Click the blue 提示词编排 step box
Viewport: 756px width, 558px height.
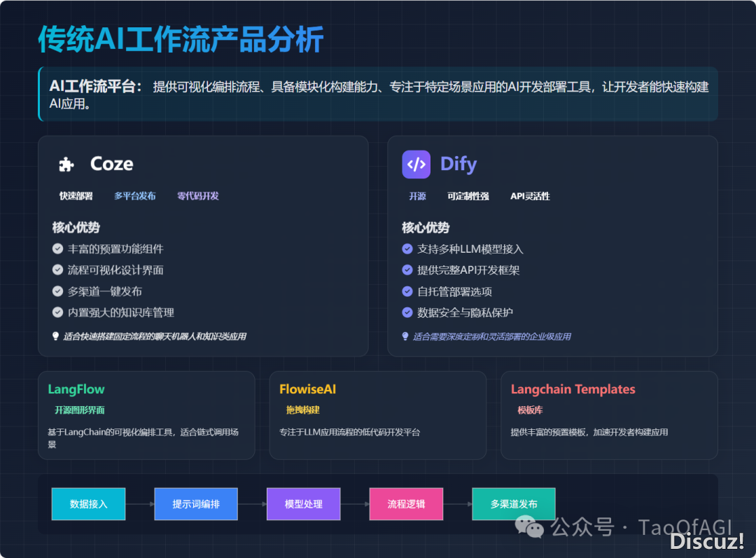196,504
